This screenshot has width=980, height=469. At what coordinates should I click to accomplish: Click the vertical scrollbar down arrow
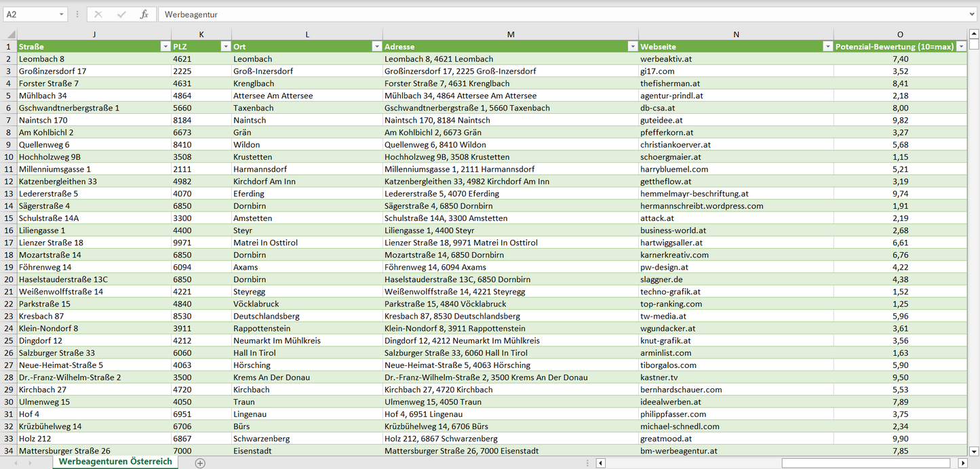pyautogui.click(x=974, y=451)
